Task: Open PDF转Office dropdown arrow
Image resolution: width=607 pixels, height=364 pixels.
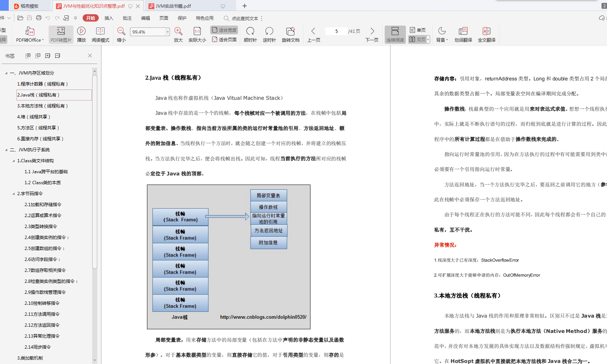Action: click(x=43, y=40)
